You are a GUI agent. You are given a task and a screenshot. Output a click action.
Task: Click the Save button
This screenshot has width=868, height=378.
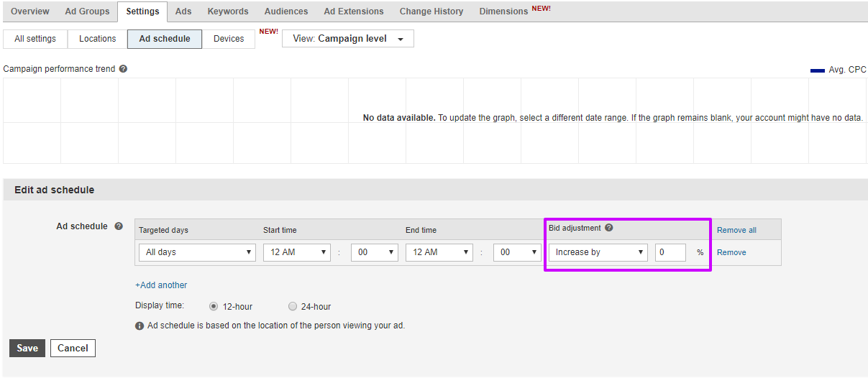tap(27, 348)
